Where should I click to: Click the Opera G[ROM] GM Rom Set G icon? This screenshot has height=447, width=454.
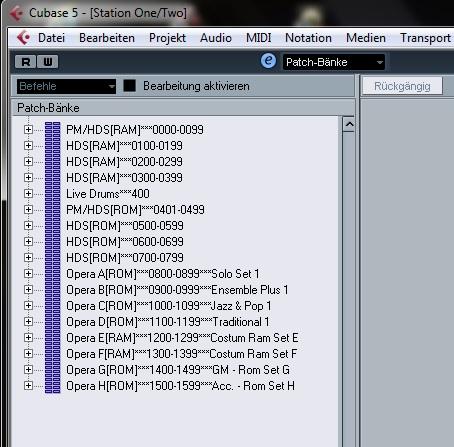(x=53, y=370)
